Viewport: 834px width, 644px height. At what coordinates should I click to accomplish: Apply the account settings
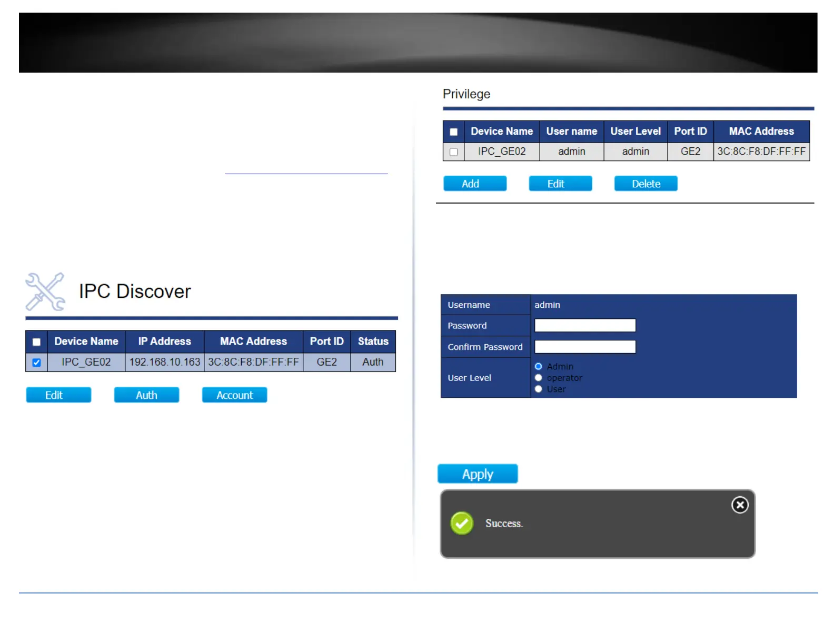click(478, 474)
